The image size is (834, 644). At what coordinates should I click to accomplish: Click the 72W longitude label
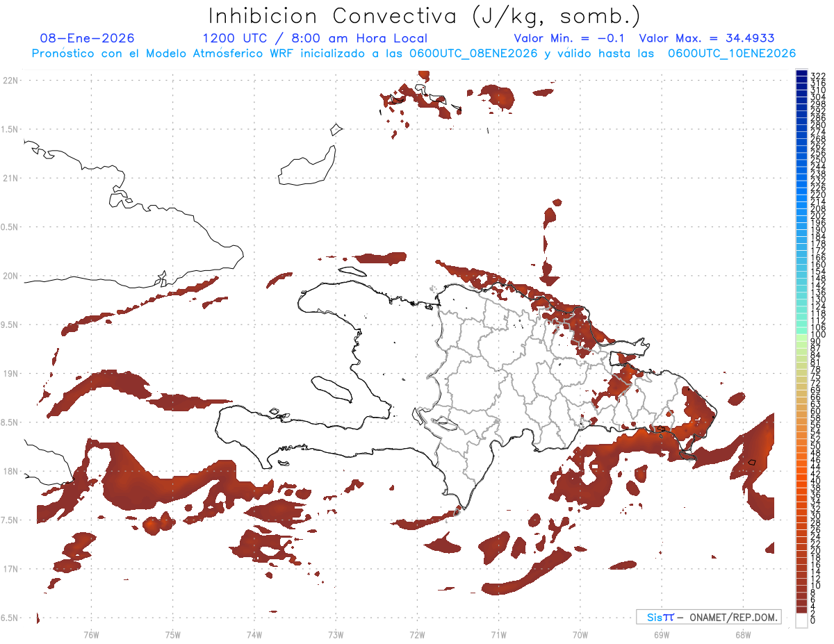418,634
